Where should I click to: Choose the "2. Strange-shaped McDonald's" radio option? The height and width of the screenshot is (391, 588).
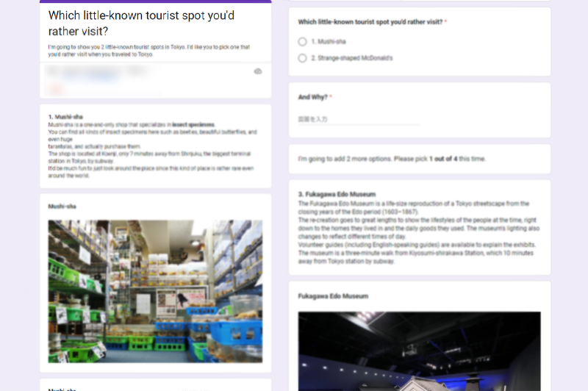(303, 58)
